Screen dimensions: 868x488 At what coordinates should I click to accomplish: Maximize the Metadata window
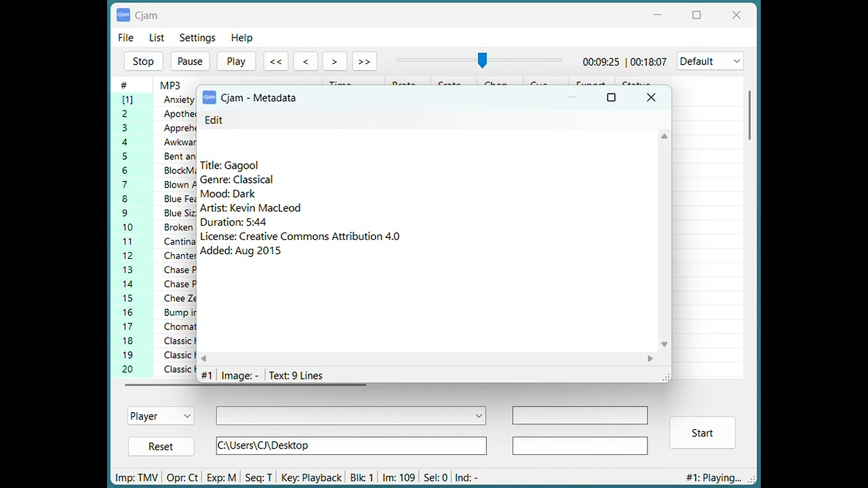tap(611, 98)
